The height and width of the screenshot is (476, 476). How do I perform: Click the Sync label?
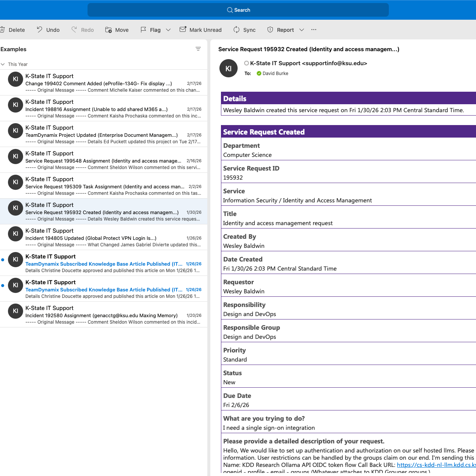click(249, 30)
